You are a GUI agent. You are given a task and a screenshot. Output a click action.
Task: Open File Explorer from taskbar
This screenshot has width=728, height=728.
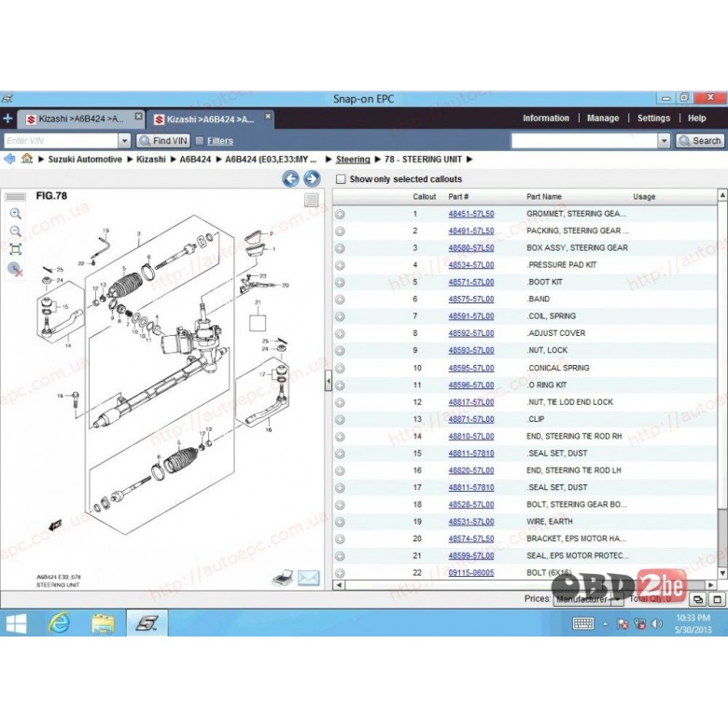tap(103, 623)
